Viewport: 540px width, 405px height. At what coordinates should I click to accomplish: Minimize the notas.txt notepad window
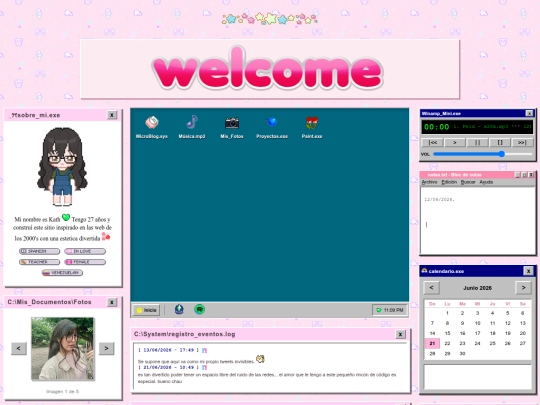[x=518, y=175]
